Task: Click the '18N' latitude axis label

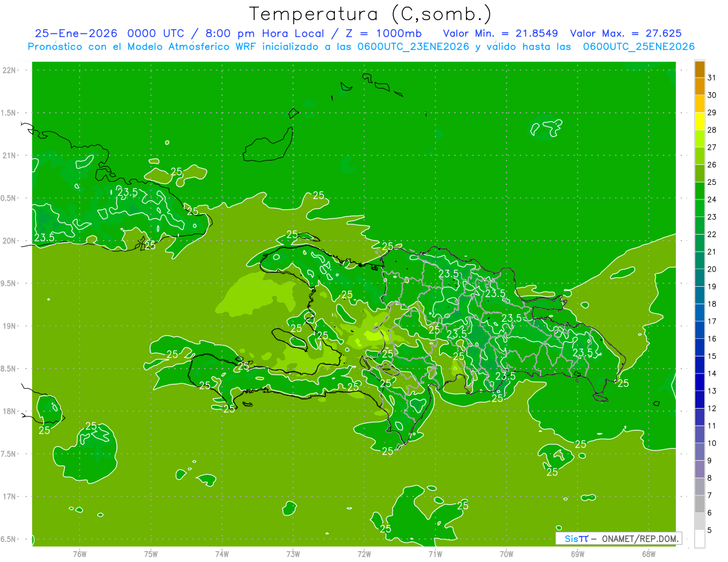Action: tap(10, 411)
